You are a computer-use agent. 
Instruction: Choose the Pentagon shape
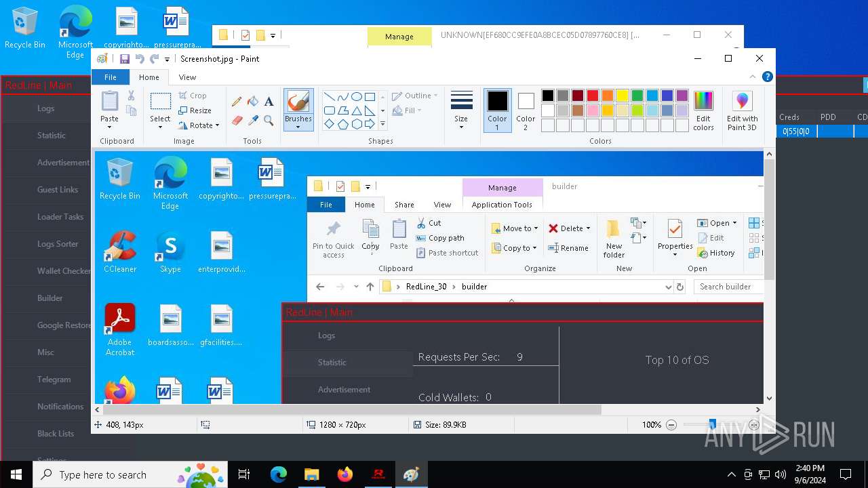[x=342, y=124]
